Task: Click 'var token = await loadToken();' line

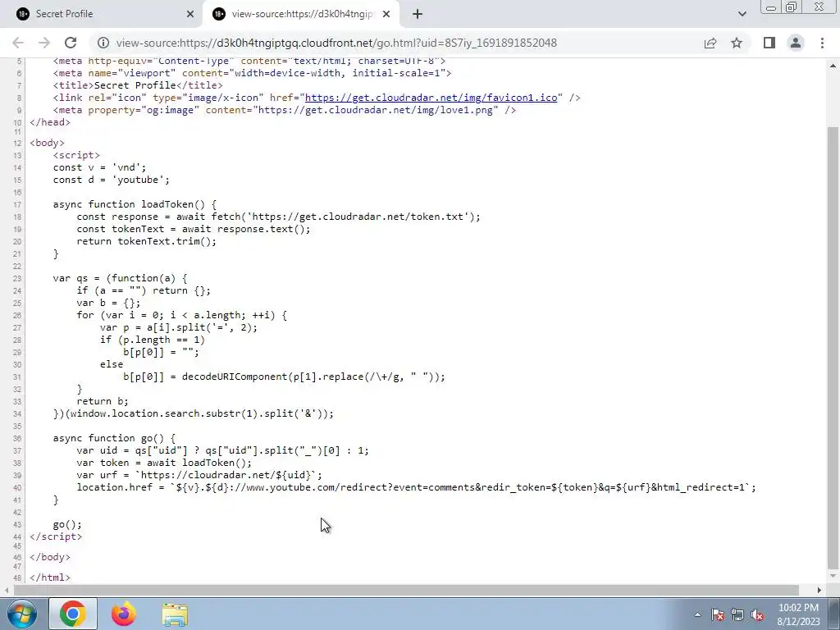Action: [164, 463]
